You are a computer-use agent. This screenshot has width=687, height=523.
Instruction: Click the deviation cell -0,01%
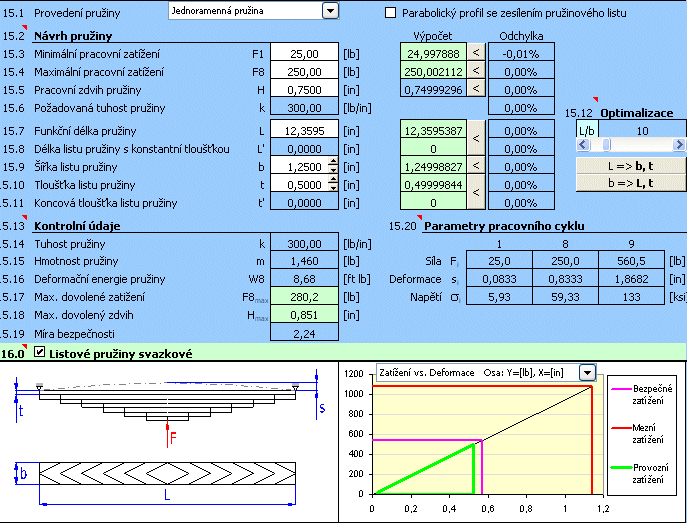tap(521, 54)
